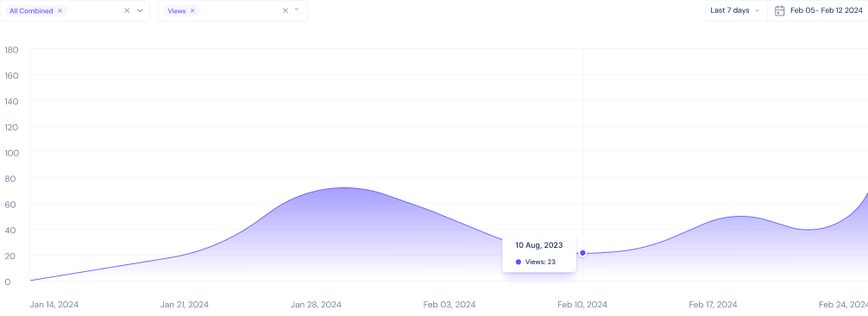The width and height of the screenshot is (868, 316).
Task: Open the Feb 05- Feb 12 2024 date picker
Action: 818,10
